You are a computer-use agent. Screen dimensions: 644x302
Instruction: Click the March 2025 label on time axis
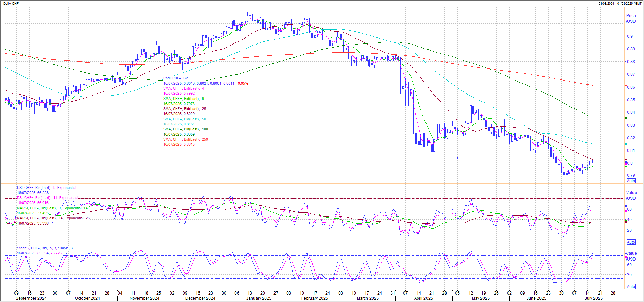[x=368, y=298]
